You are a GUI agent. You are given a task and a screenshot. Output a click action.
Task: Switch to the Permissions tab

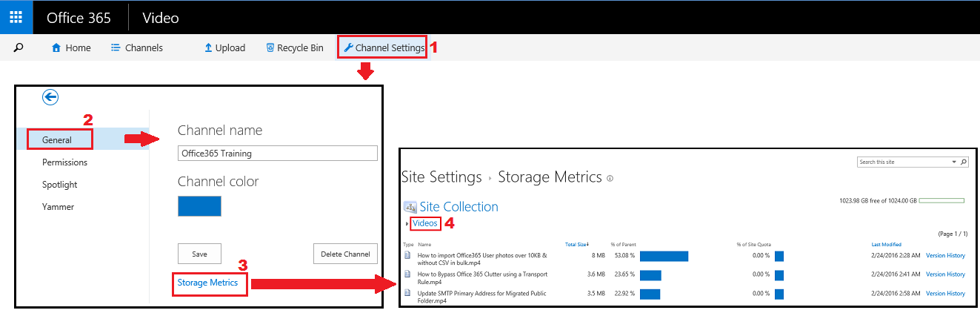64,162
